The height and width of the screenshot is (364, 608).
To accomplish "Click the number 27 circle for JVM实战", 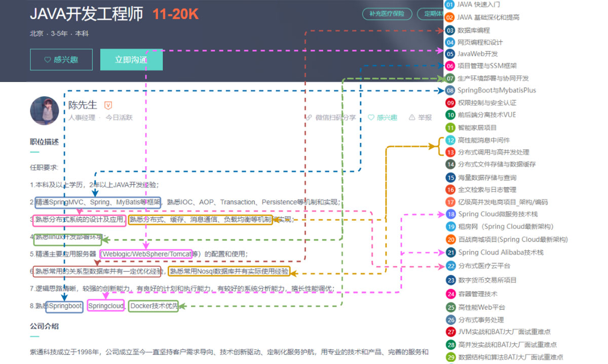I will click(x=451, y=332).
